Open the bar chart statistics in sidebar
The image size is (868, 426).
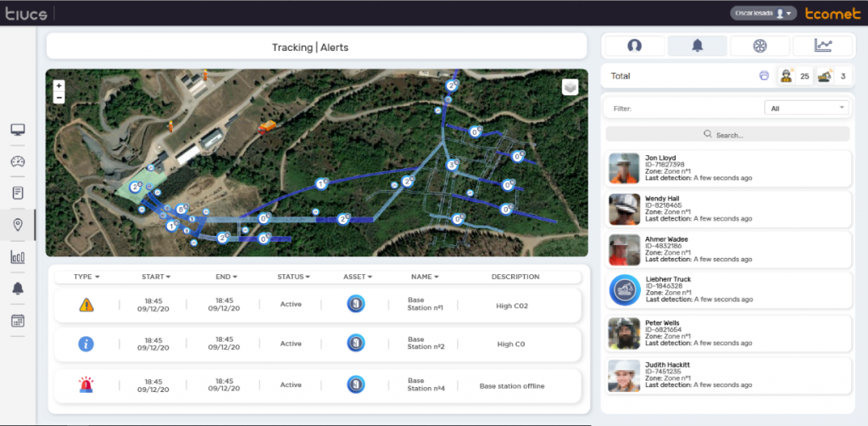pyautogui.click(x=17, y=257)
